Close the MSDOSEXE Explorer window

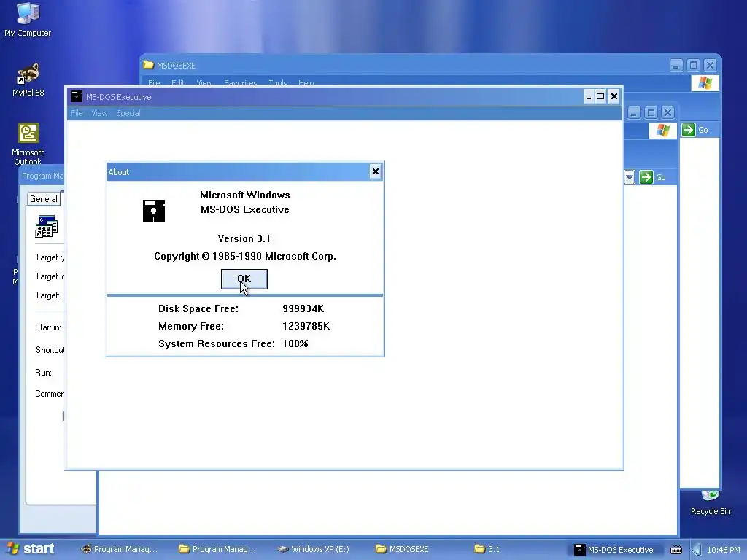tap(710, 65)
